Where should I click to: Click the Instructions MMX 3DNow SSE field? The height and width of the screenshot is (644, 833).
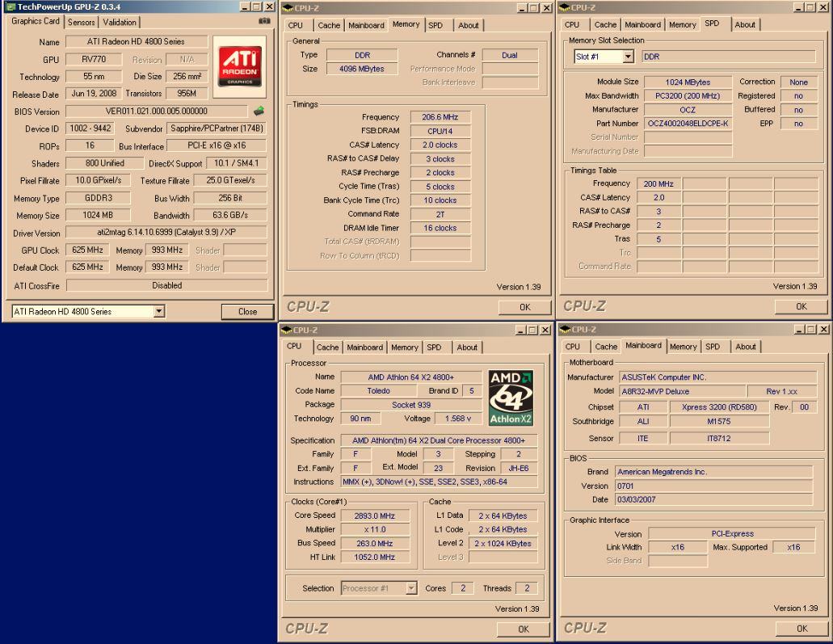(x=439, y=482)
